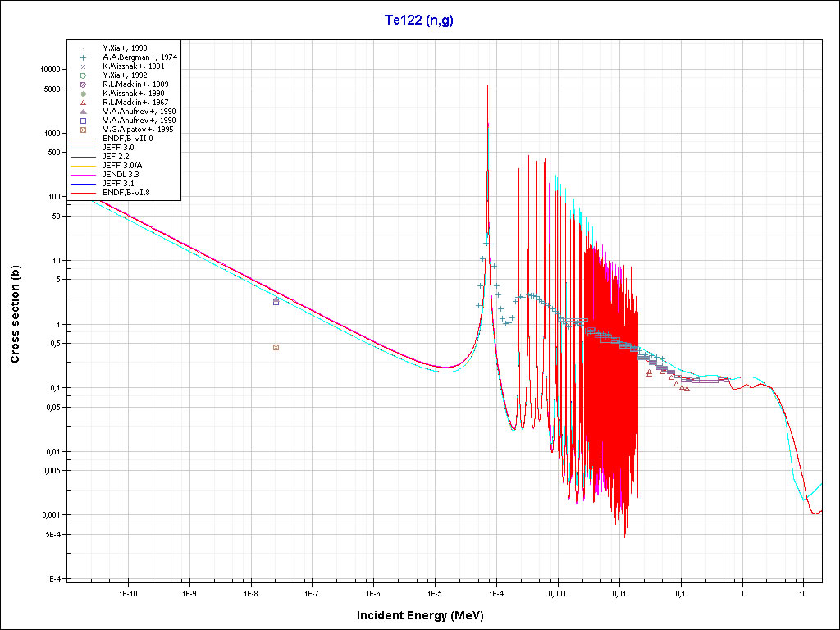840x630 pixels.
Task: Click the cyan JEFF 3.0 line swatch
Action: pos(83,148)
